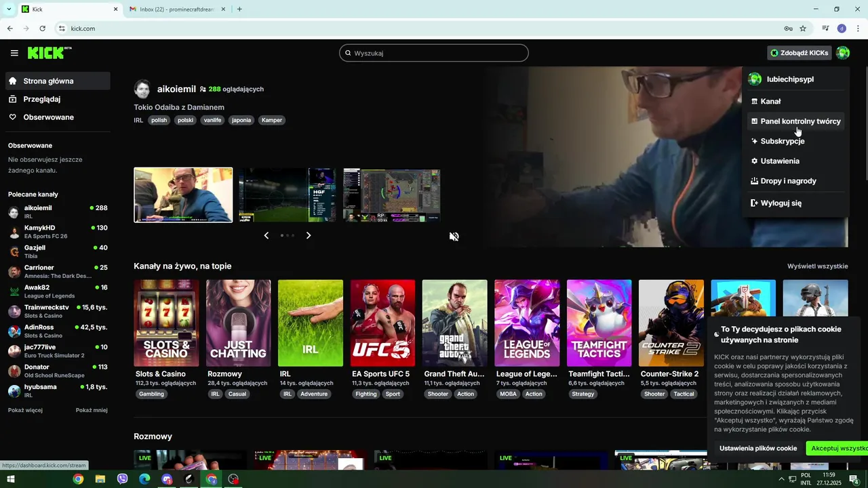Click the Wyszukaj search field
Screen dimensions: 868x488
pos(434,53)
